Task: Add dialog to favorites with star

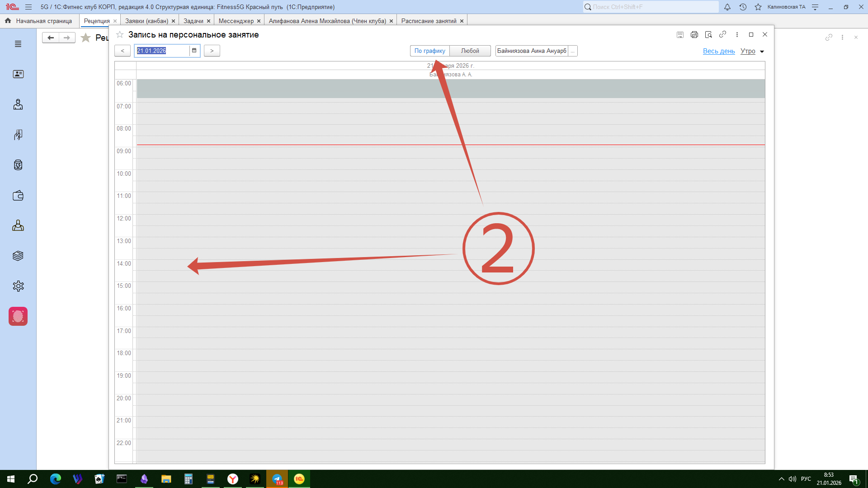Action: 120,35
